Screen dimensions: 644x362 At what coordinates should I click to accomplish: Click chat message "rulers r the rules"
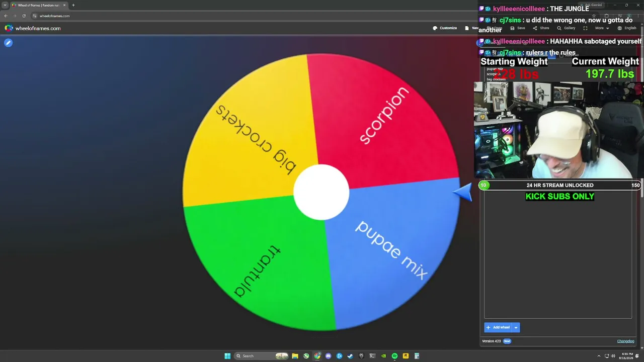(550, 53)
